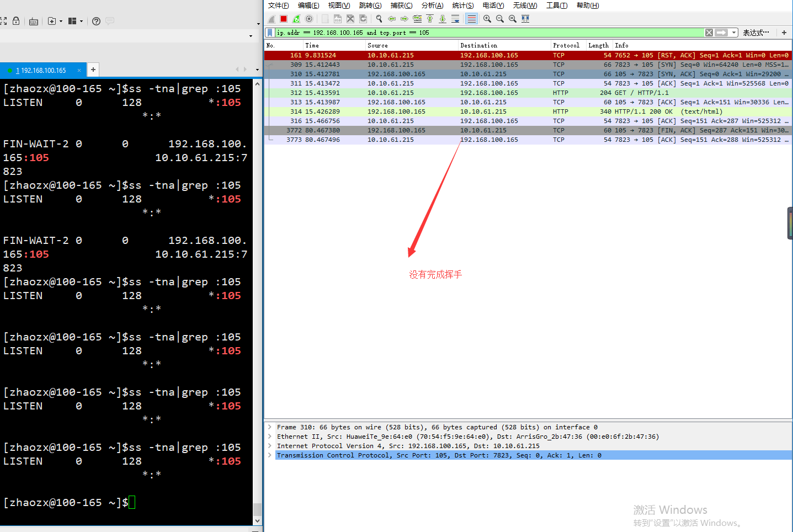Click the 表达式 expression button
The width and height of the screenshot is (793, 532).
pos(756,33)
